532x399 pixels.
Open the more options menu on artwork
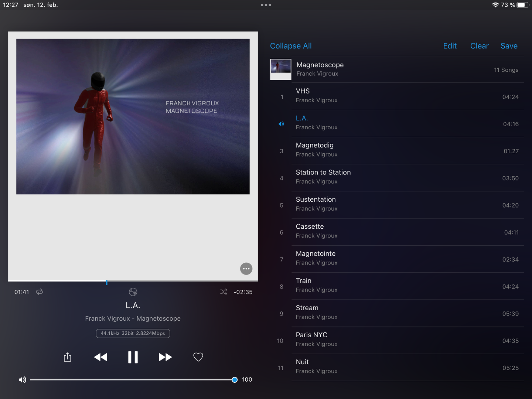tap(246, 269)
